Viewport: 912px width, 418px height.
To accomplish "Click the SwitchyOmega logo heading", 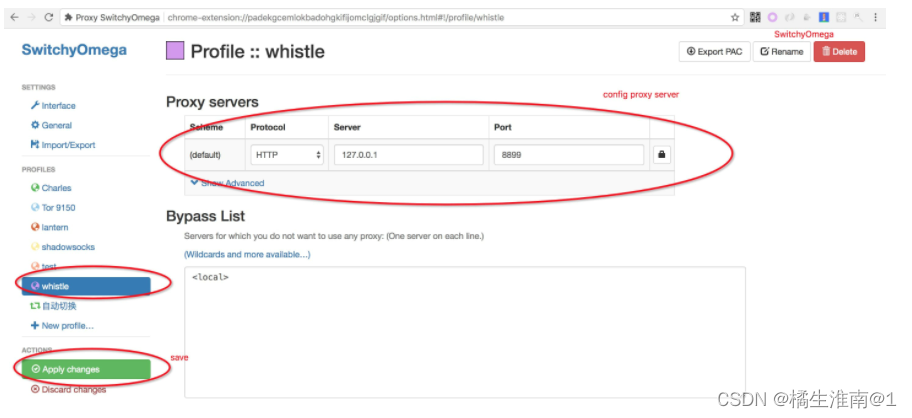I will tap(74, 50).
